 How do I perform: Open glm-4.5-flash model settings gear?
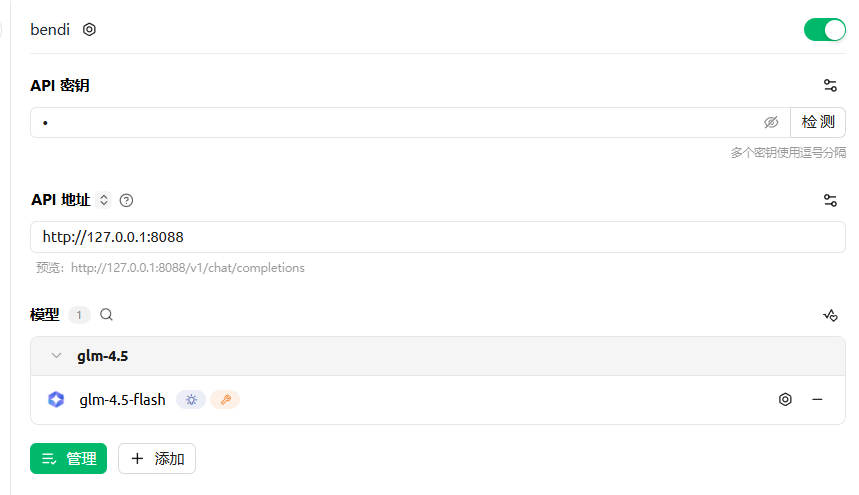pyautogui.click(x=785, y=400)
